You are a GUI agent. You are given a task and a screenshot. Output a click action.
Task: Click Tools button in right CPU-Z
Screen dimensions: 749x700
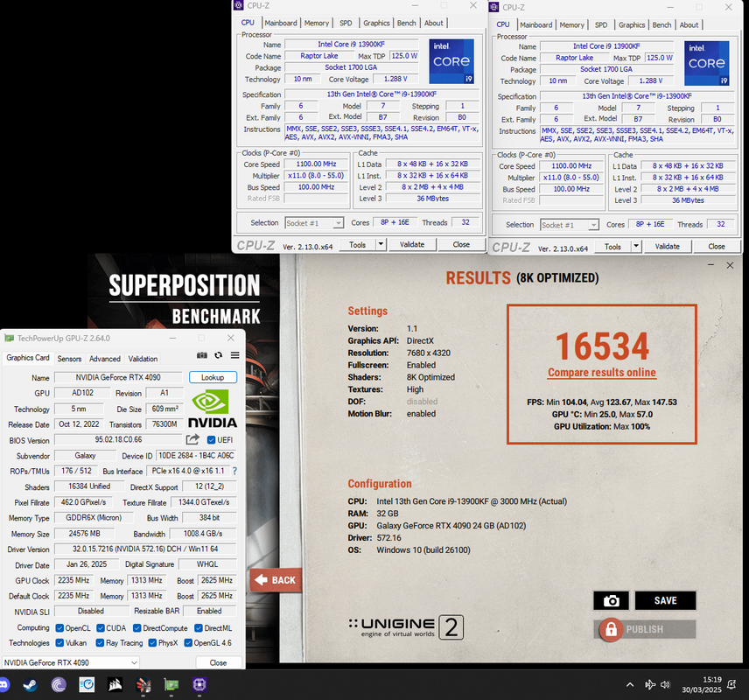(x=612, y=246)
